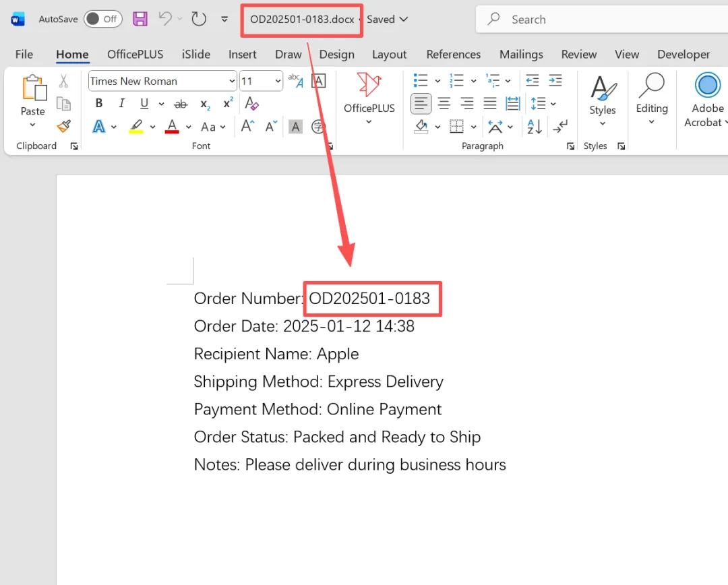
Task: Toggle Italic formatting
Action: pyautogui.click(x=121, y=104)
